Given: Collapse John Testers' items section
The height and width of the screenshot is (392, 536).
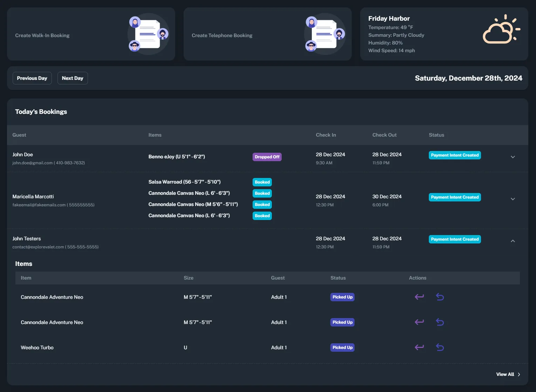Looking at the screenshot, I should coord(513,241).
